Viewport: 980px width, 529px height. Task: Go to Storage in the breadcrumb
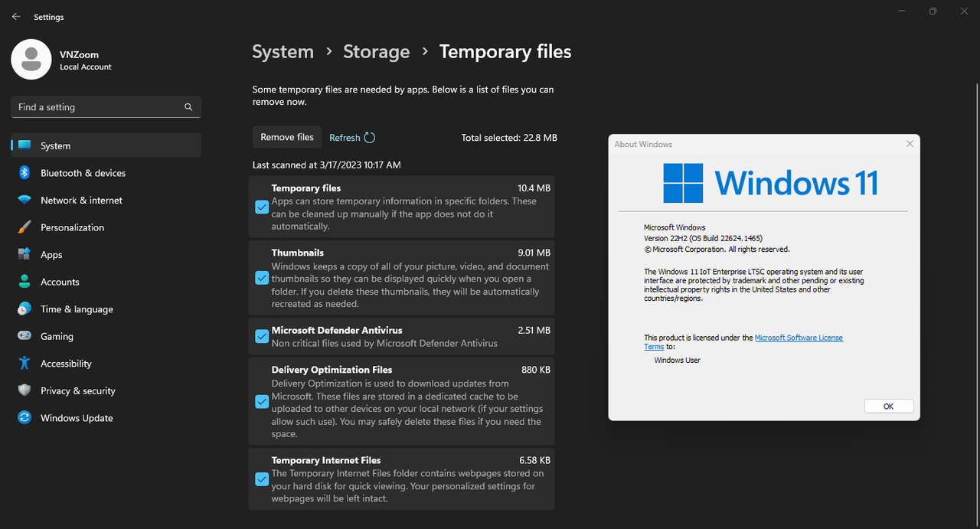[376, 52]
